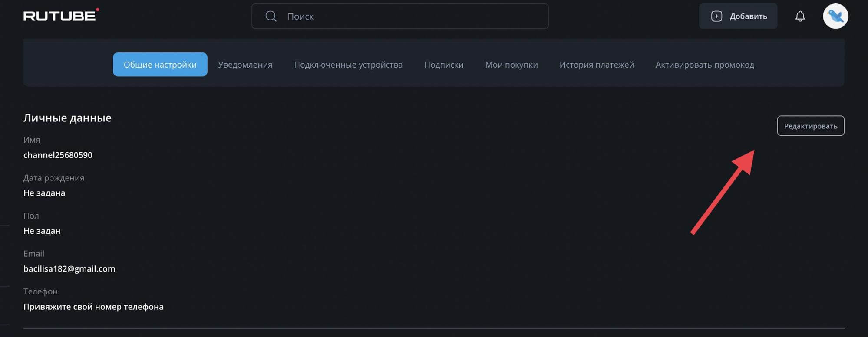Click the bacilisa182@gmail.com email value

tap(69, 269)
